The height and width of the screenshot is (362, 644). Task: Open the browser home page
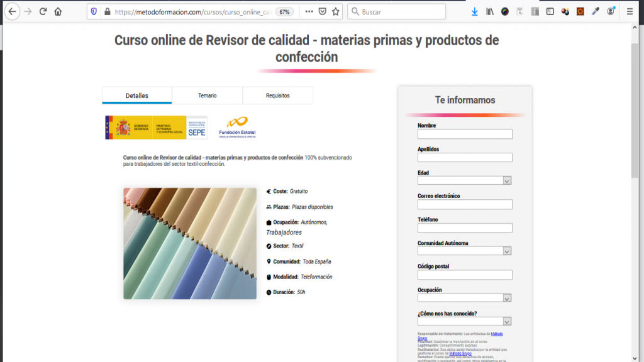pos(58,11)
